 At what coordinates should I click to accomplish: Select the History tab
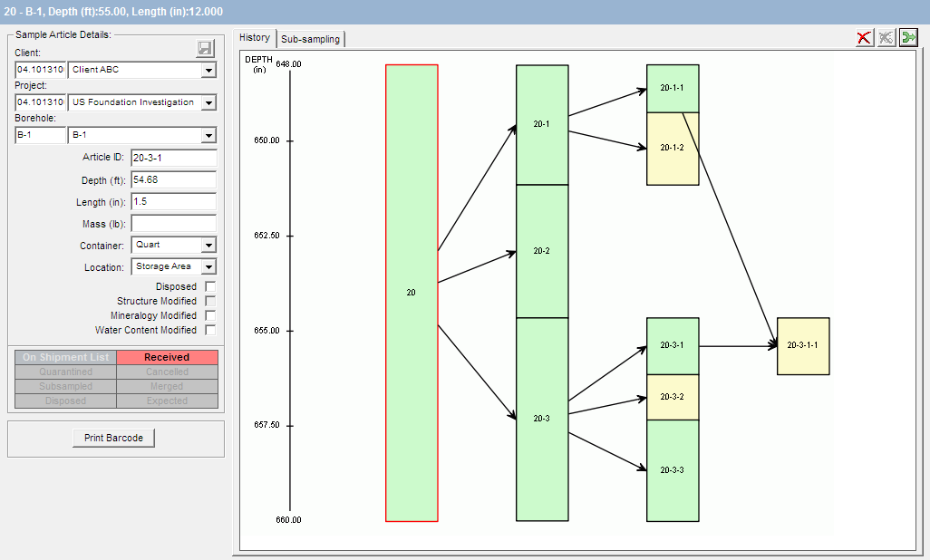(x=255, y=37)
